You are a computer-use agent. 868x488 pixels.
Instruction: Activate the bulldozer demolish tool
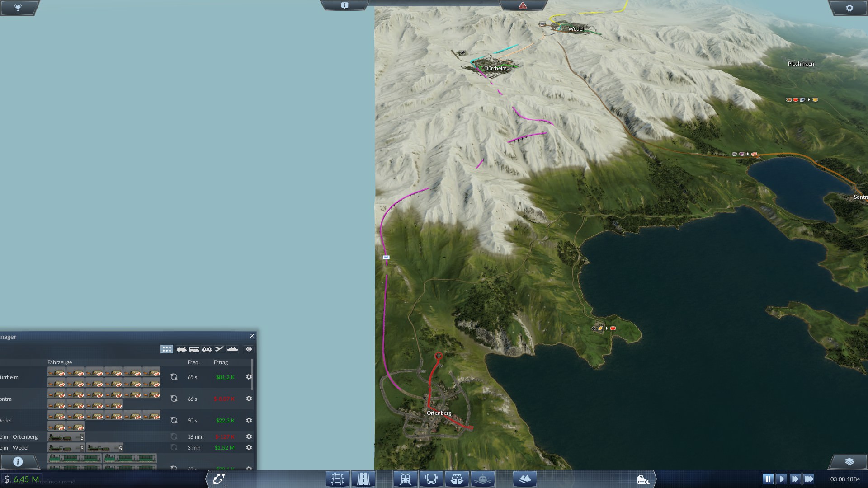[643, 479]
